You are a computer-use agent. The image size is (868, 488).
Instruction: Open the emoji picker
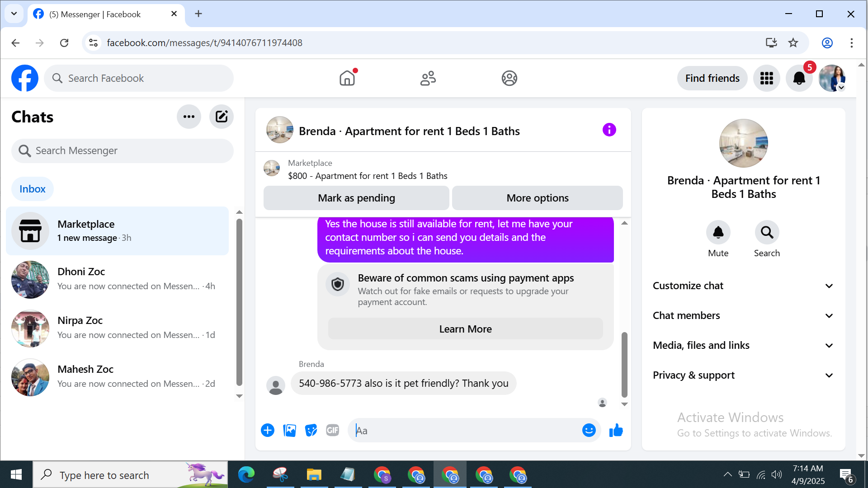[589, 430]
